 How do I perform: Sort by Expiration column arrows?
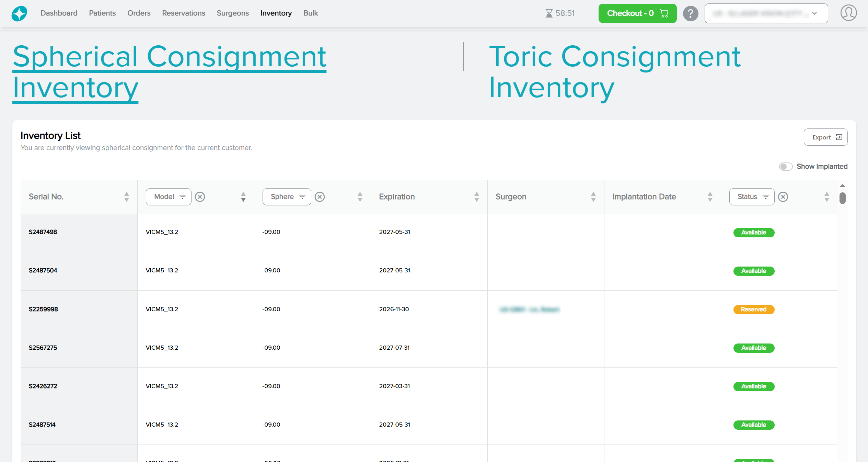(x=476, y=197)
